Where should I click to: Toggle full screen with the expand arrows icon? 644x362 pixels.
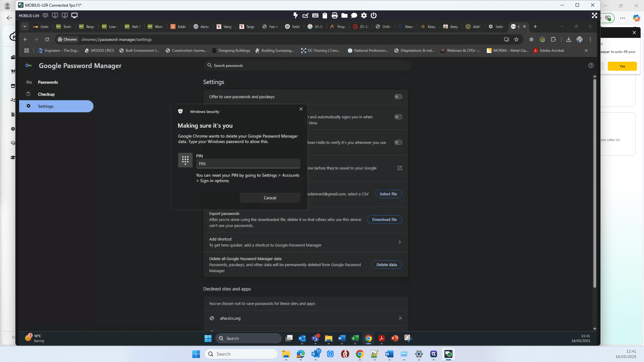(x=594, y=15)
